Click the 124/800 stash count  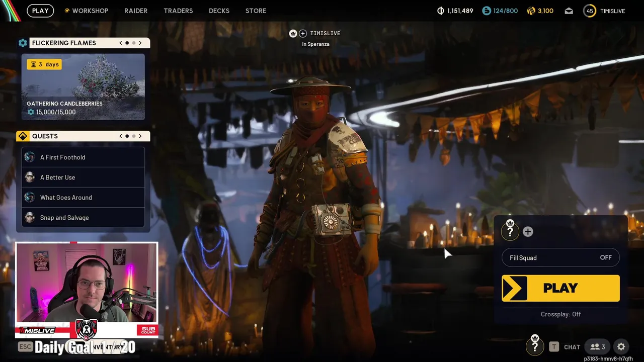[x=506, y=11]
